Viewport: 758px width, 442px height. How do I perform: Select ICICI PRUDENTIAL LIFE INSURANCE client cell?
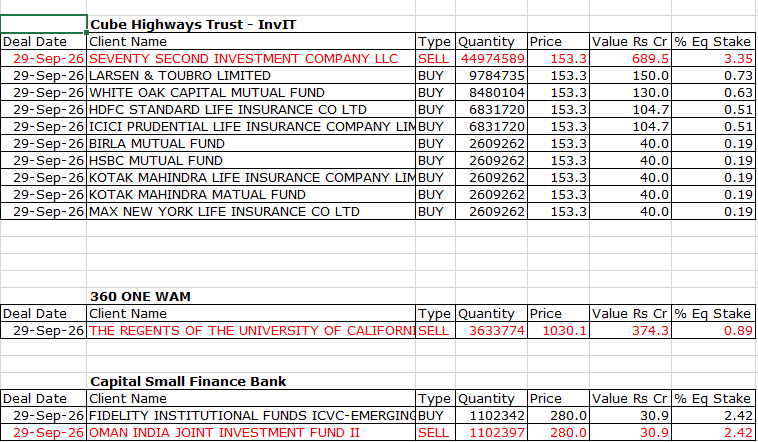pyautogui.click(x=251, y=126)
